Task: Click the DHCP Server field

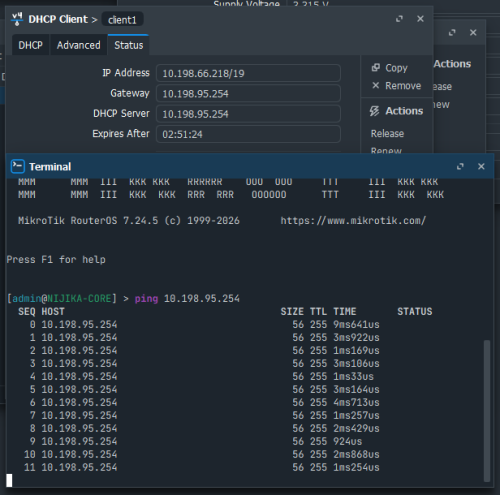Action: pyautogui.click(x=248, y=114)
